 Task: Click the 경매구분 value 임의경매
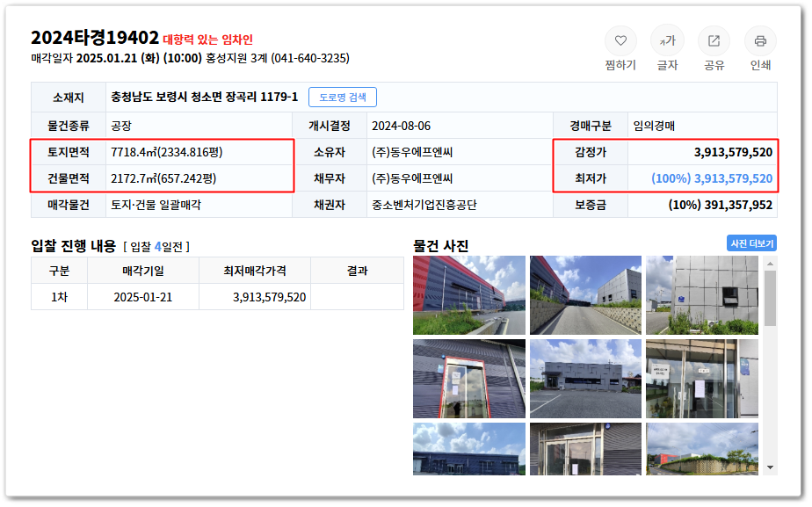pos(654,126)
